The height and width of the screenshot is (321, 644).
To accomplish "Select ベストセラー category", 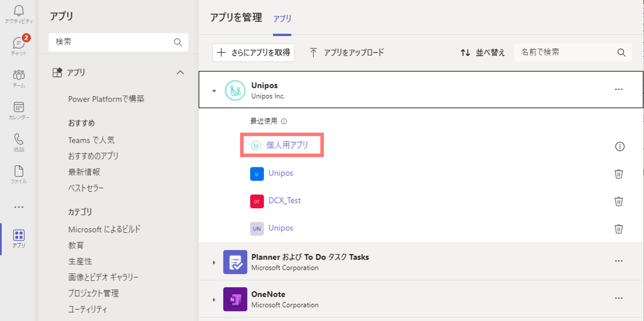I will [x=86, y=188].
